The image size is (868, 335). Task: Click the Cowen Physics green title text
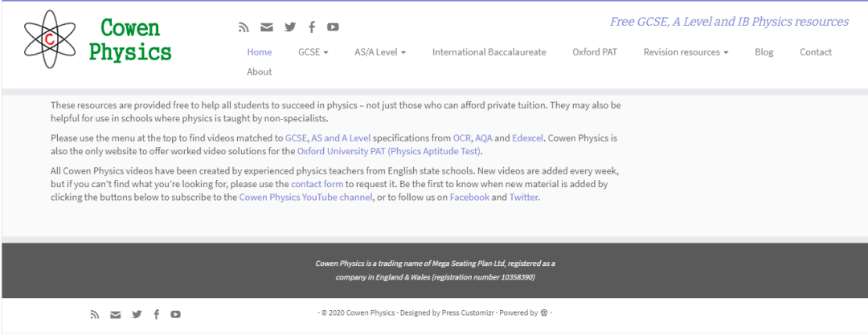[x=130, y=39]
